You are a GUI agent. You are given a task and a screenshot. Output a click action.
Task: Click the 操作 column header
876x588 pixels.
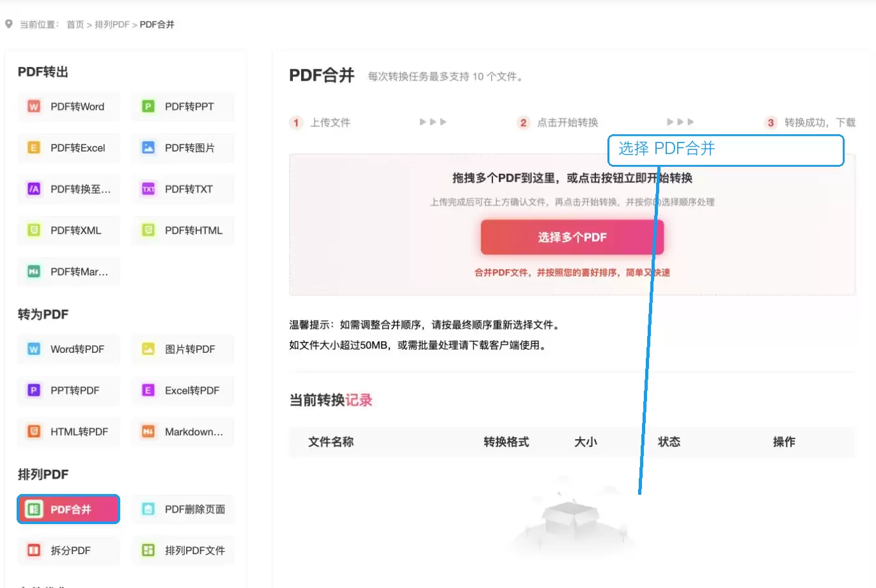click(x=784, y=442)
